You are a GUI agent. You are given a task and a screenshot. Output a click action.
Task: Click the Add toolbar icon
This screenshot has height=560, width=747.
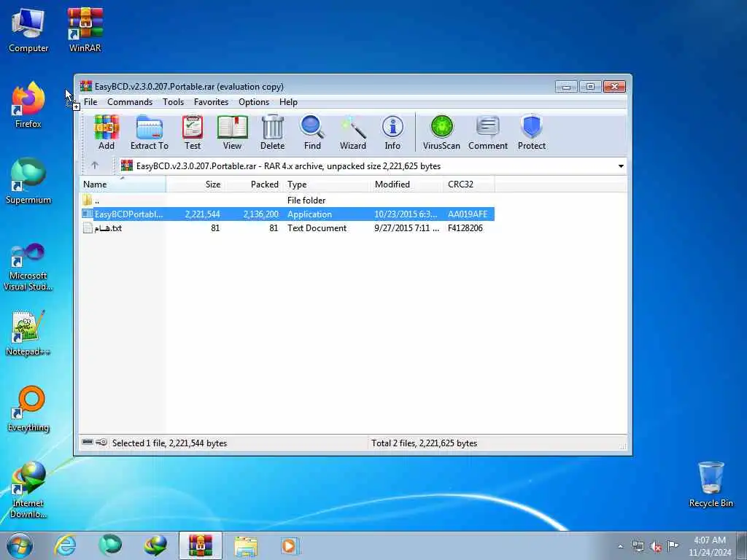(x=107, y=133)
